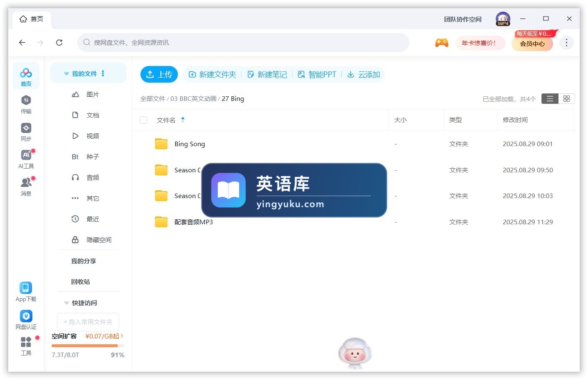Click the 首页 tab at top
The image size is (588, 380).
(32, 19)
